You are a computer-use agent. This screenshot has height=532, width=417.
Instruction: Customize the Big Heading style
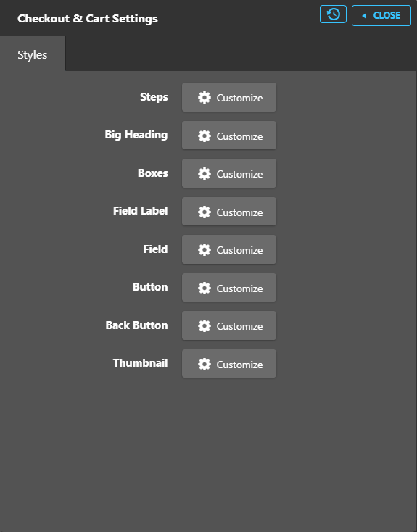coord(229,136)
